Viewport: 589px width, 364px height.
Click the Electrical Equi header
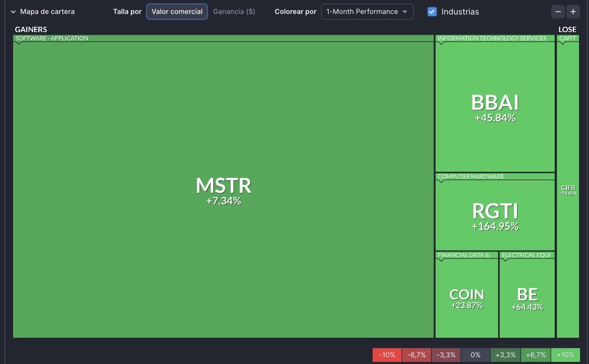point(527,255)
